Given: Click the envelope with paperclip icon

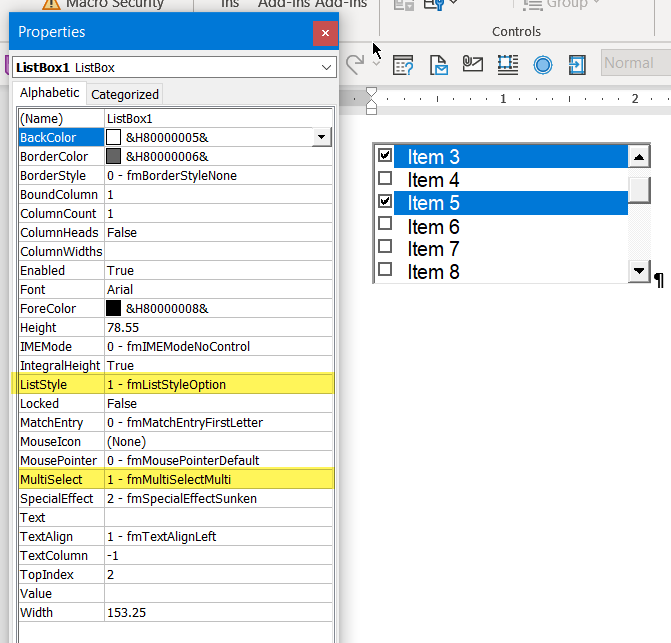Looking at the screenshot, I should point(473,64).
